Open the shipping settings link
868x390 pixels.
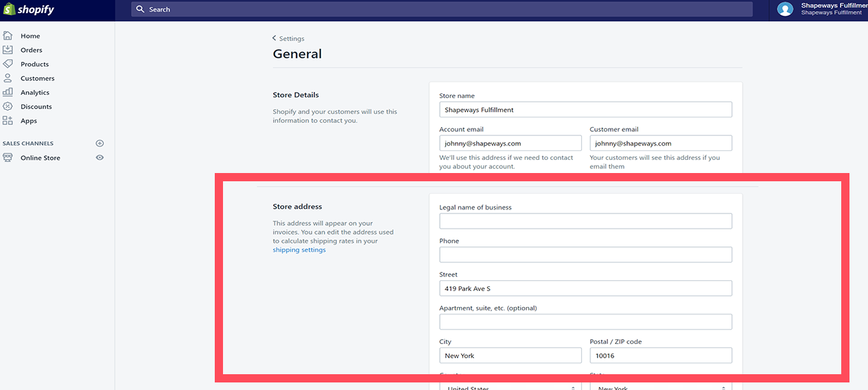(299, 250)
